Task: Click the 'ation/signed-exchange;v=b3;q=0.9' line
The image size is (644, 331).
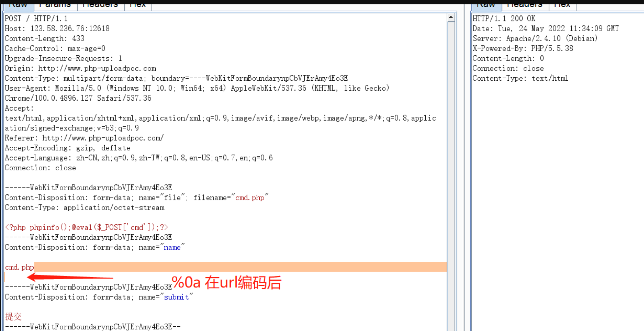Action: [x=72, y=128]
